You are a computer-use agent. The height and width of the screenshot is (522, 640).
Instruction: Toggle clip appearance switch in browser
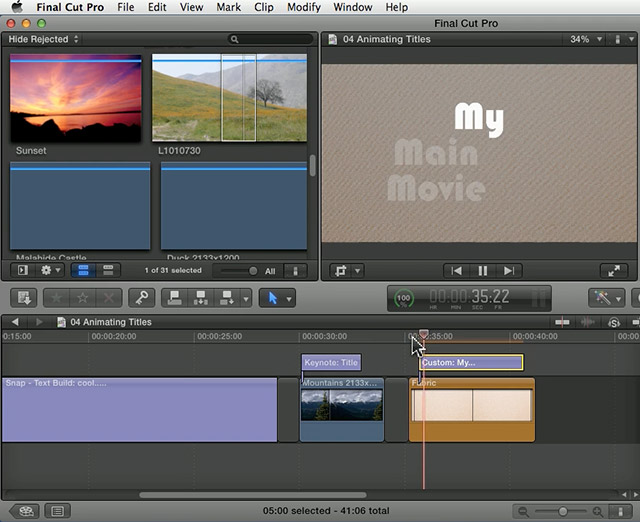click(296, 271)
